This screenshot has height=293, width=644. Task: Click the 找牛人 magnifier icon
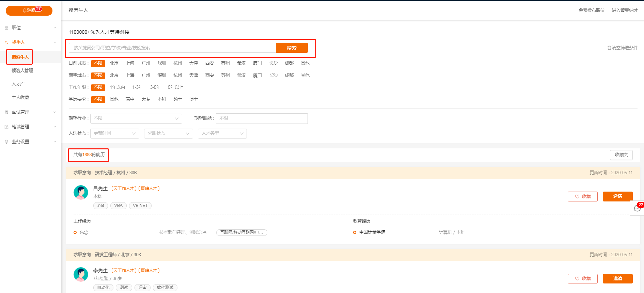click(x=6, y=43)
